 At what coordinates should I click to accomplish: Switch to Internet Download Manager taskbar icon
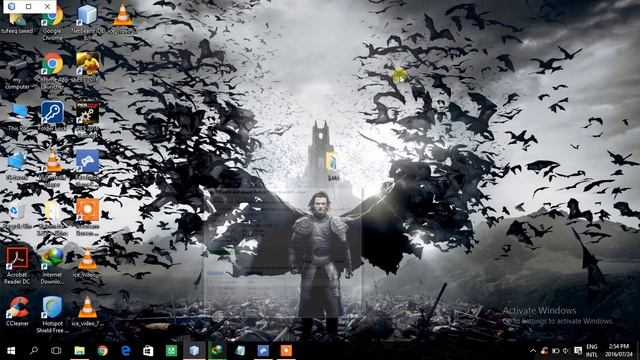coord(217,351)
